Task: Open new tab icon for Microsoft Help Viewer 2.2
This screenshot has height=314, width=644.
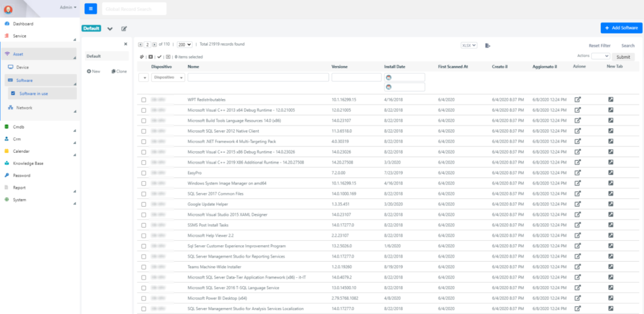Action: 610,235
